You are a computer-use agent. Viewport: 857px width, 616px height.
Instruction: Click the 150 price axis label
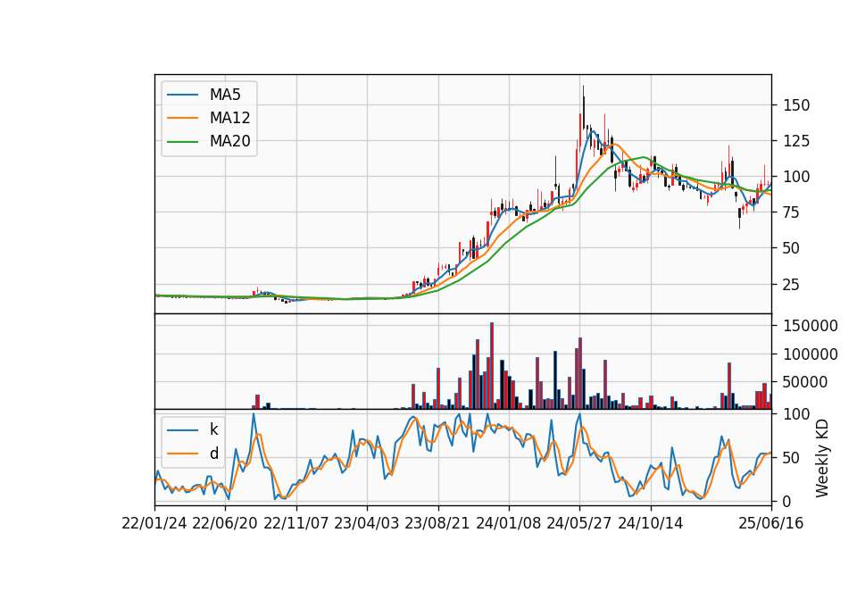(x=796, y=105)
